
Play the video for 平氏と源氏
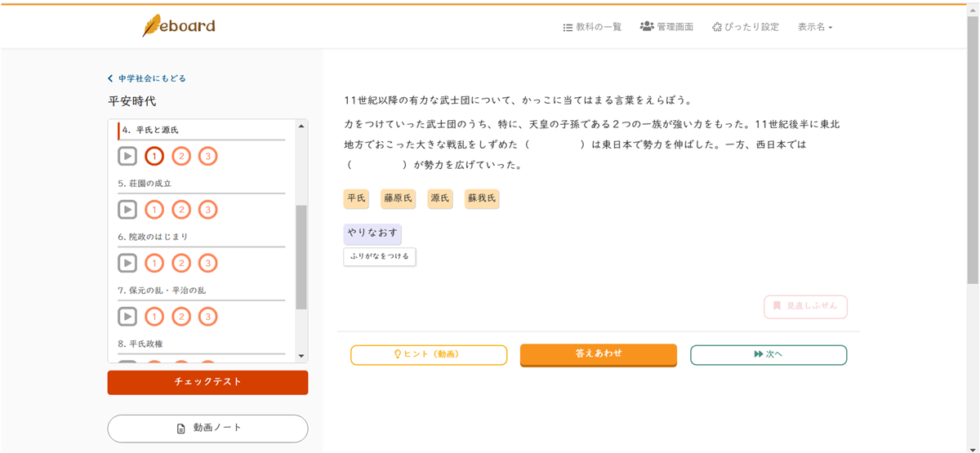127,156
